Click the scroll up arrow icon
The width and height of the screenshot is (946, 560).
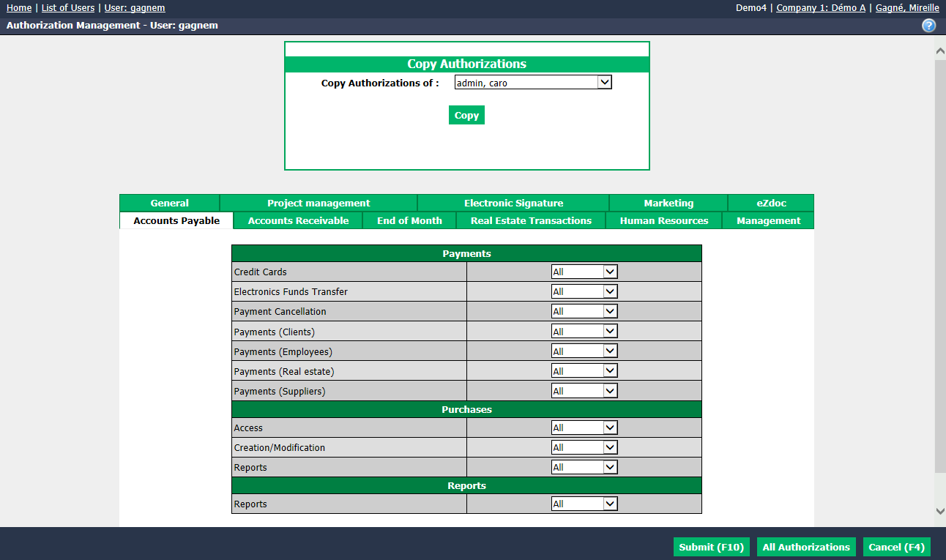coord(940,51)
